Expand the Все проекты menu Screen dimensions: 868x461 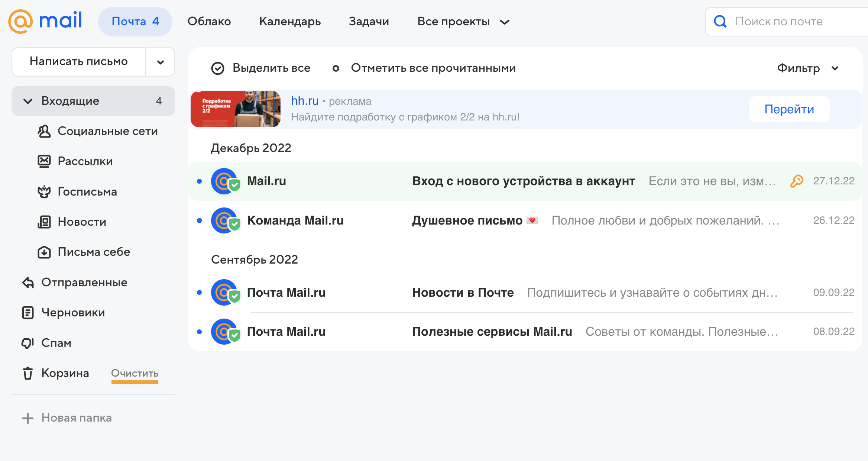(x=463, y=22)
